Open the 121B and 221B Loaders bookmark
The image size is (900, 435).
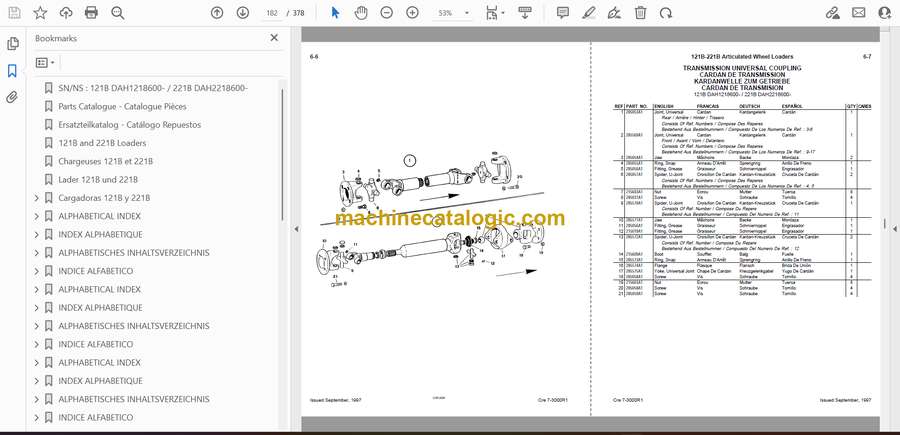102,143
